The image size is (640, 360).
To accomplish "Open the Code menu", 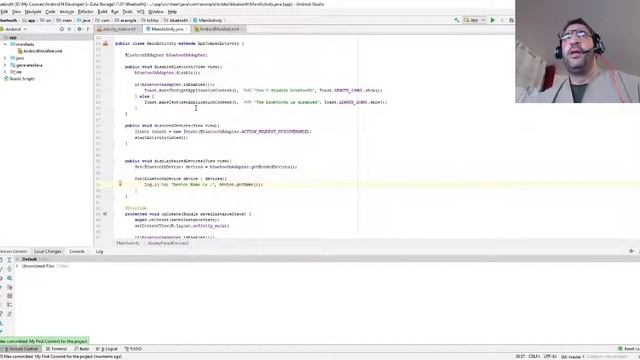I will [x=50, y=12].
